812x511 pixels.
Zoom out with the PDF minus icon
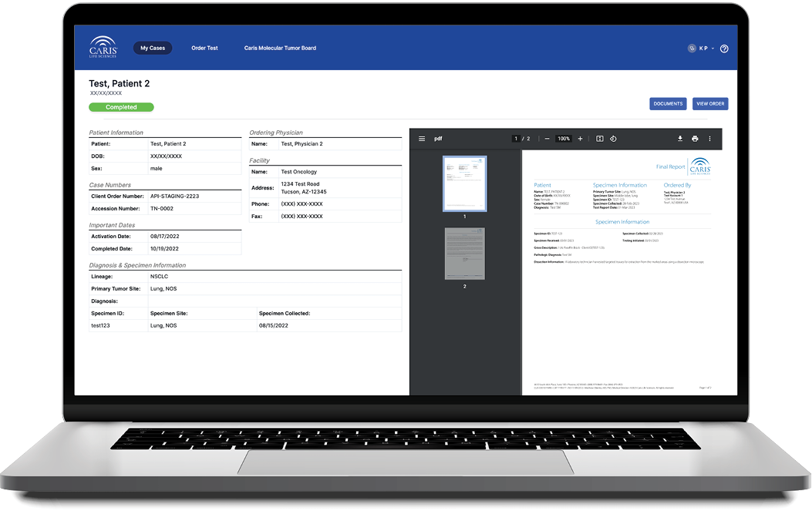(547, 139)
